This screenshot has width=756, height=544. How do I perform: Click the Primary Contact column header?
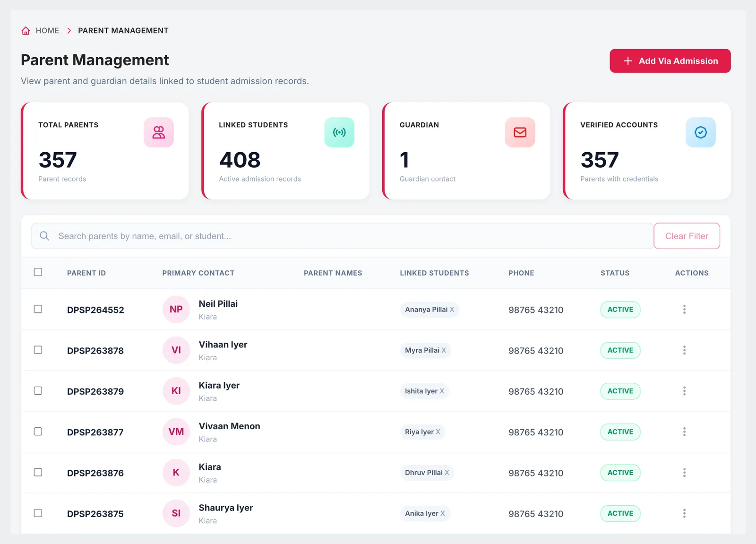(198, 273)
